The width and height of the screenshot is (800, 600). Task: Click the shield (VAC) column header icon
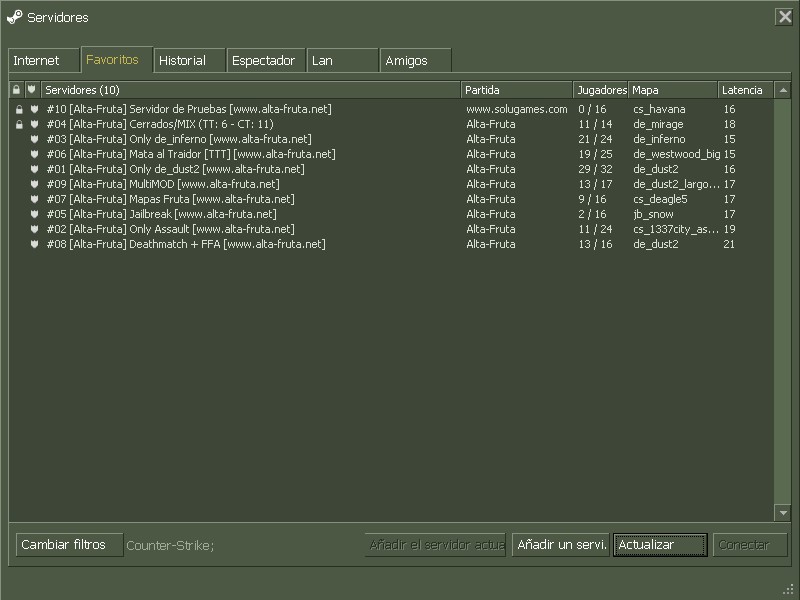pyautogui.click(x=32, y=90)
